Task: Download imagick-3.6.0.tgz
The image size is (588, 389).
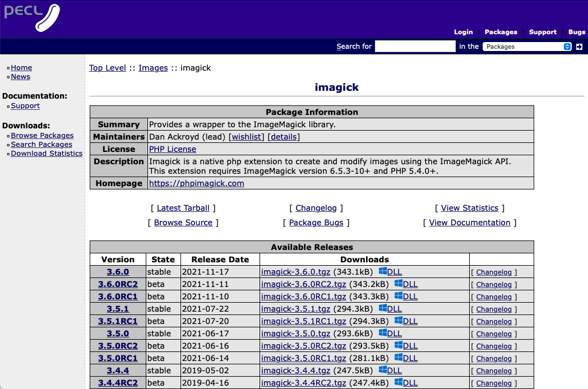Action: 295,272
